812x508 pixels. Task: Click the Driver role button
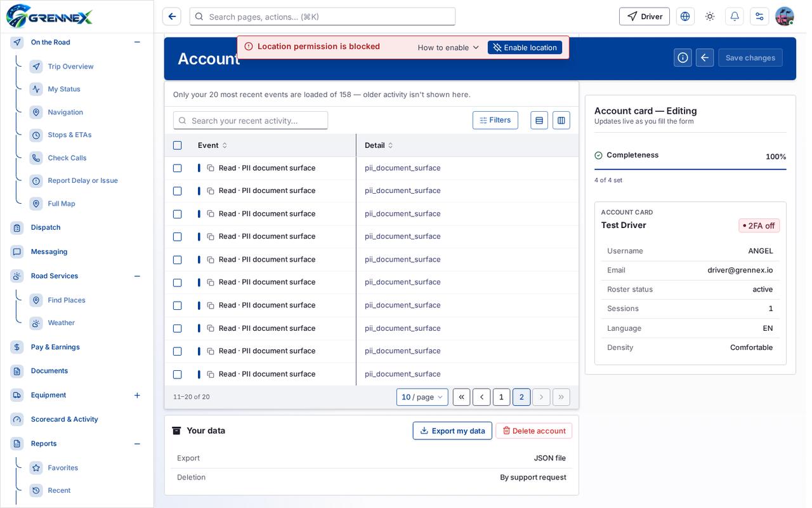tap(645, 17)
